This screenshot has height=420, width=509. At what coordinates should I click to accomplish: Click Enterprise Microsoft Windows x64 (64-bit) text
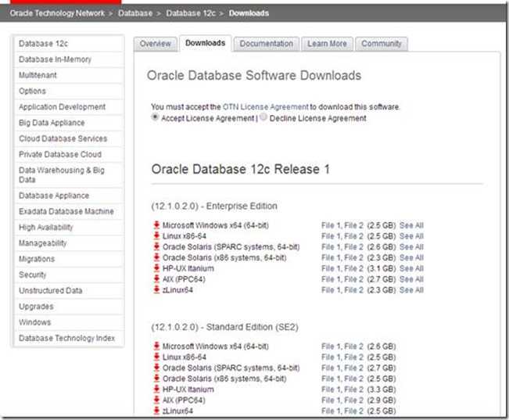tap(216, 225)
